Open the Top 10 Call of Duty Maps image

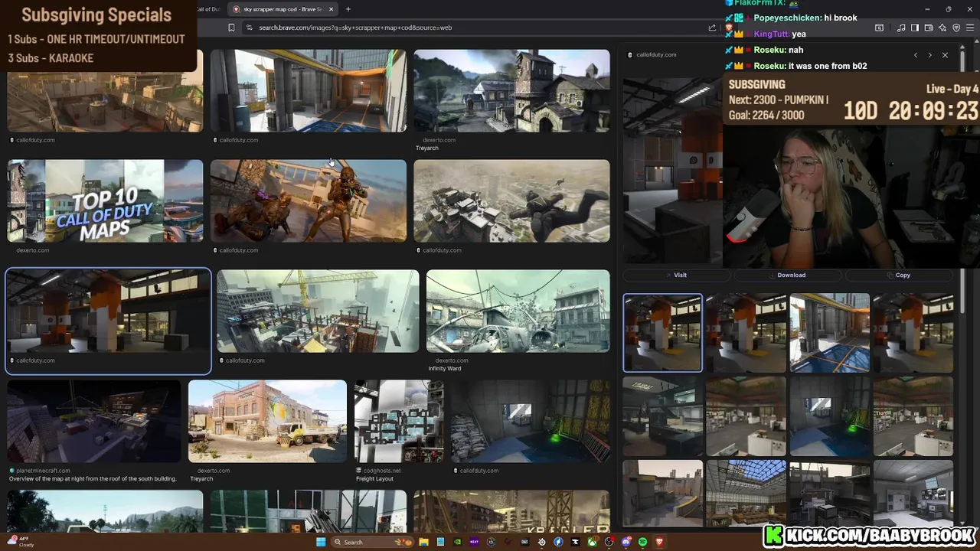105,201
